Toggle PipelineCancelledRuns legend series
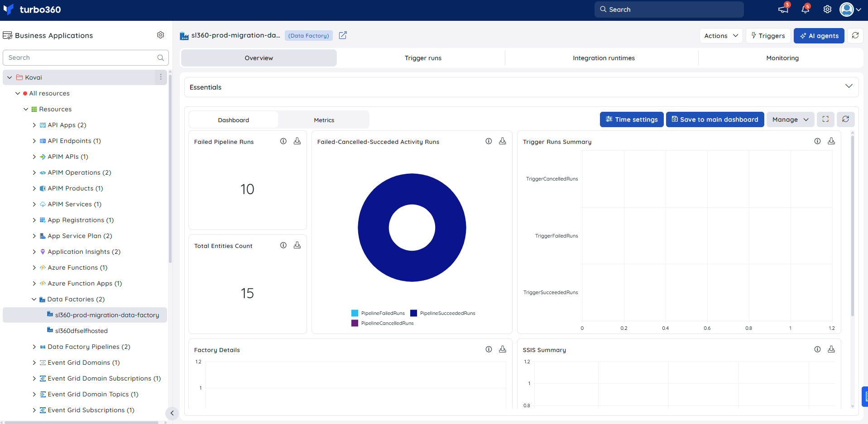Viewport: 868px width, 424px height. (x=383, y=323)
